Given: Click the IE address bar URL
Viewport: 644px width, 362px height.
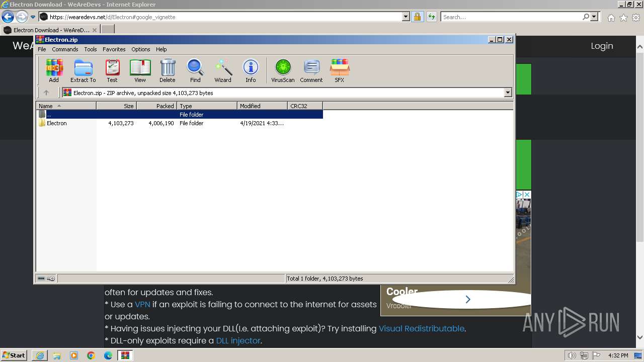Looking at the screenshot, I should (x=225, y=17).
